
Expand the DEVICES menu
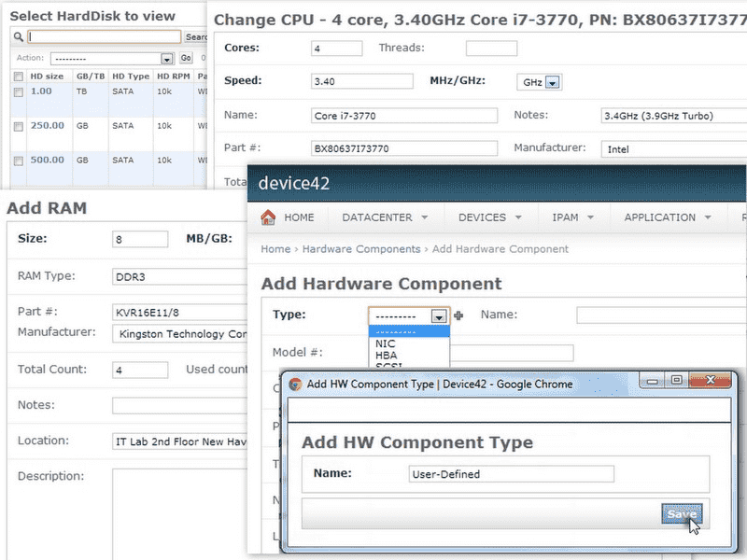[489, 217]
